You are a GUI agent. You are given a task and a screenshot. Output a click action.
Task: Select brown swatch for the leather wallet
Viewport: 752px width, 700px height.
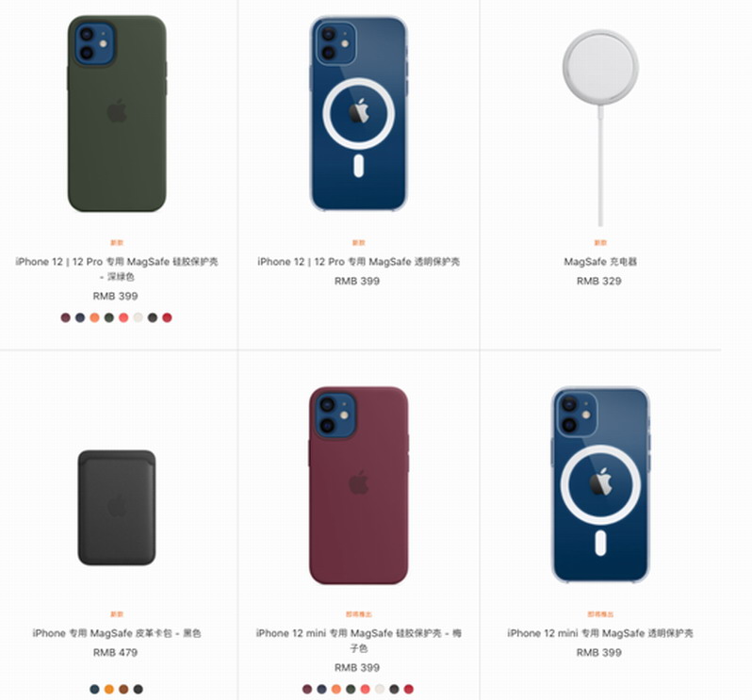click(123, 689)
